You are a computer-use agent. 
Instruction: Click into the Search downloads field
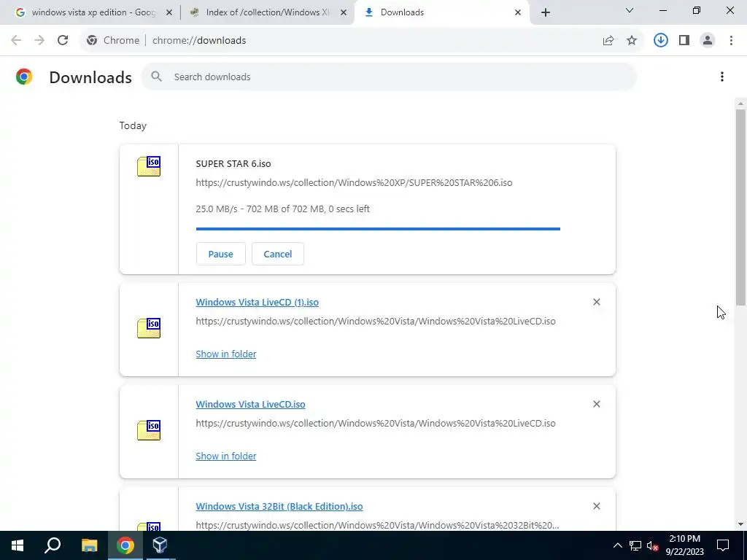389,77
